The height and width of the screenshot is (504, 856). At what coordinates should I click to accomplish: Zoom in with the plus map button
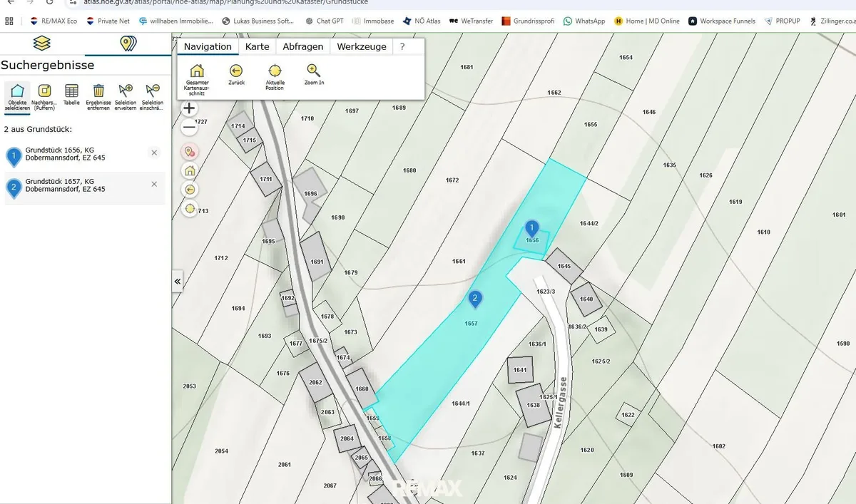[x=189, y=109]
